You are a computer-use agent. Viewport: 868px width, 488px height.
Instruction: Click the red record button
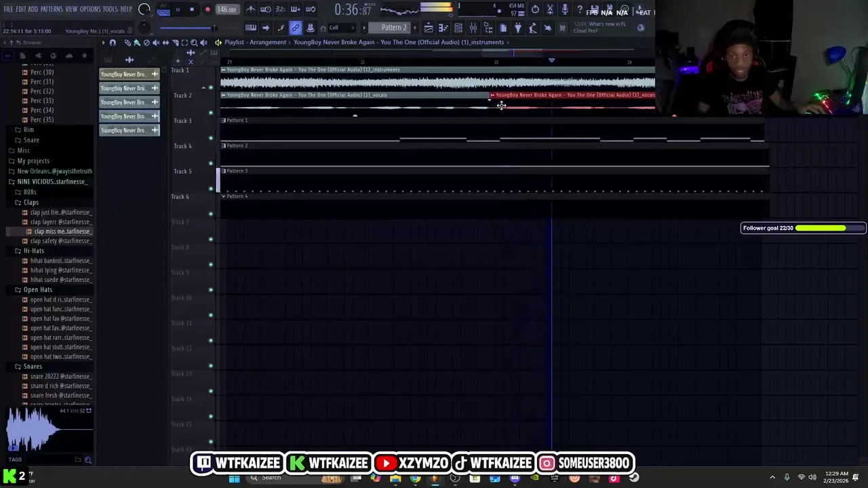[208, 10]
